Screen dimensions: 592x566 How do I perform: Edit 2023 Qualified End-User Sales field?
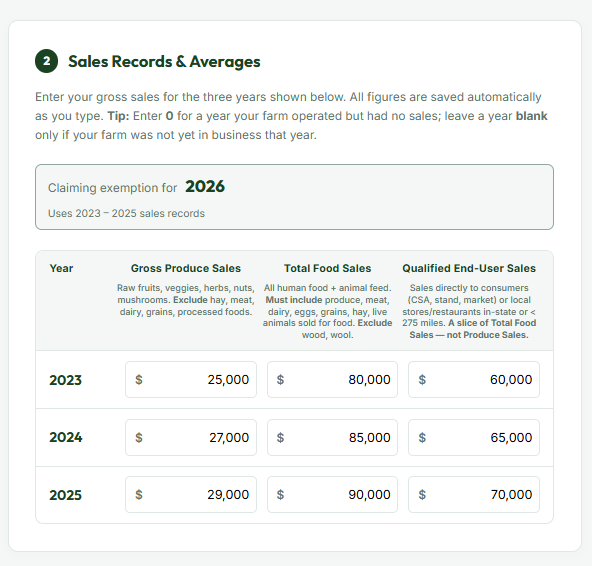474,379
